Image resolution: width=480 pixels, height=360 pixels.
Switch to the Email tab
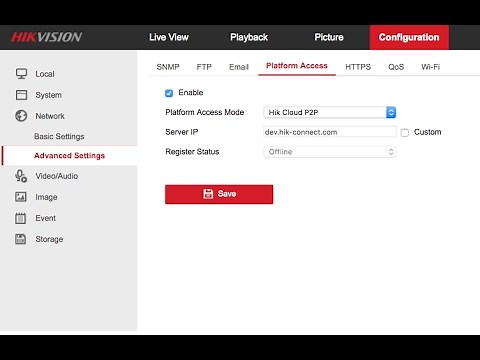point(239,67)
